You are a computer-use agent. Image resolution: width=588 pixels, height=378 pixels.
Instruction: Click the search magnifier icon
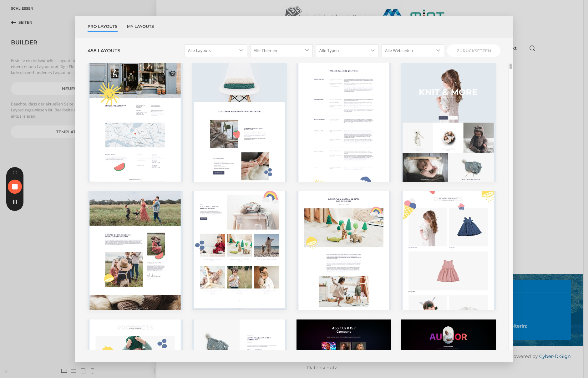(532, 48)
